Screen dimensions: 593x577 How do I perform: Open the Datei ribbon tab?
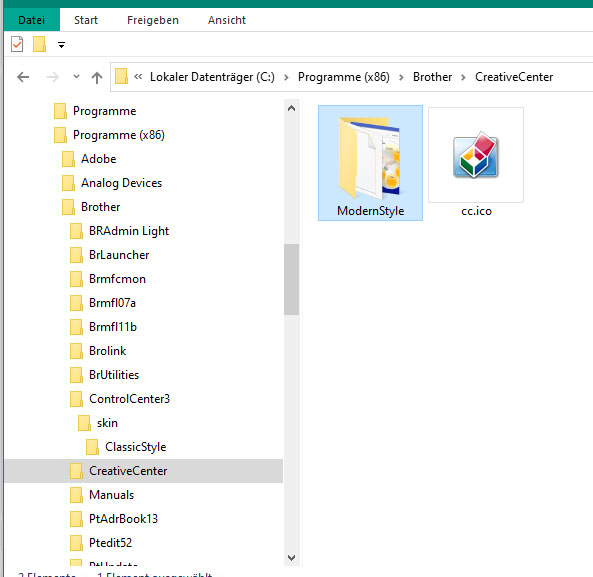[31, 20]
